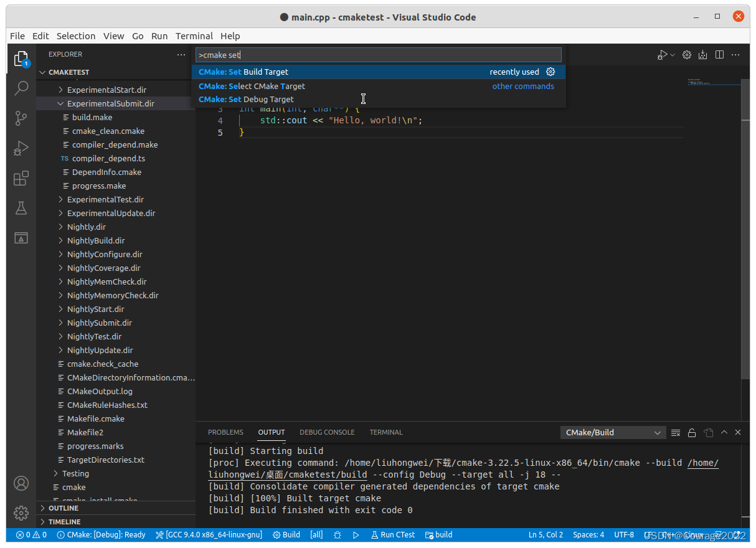Collapse the CMAKETEST explorer section
The image size is (756, 548).
pos(116,72)
